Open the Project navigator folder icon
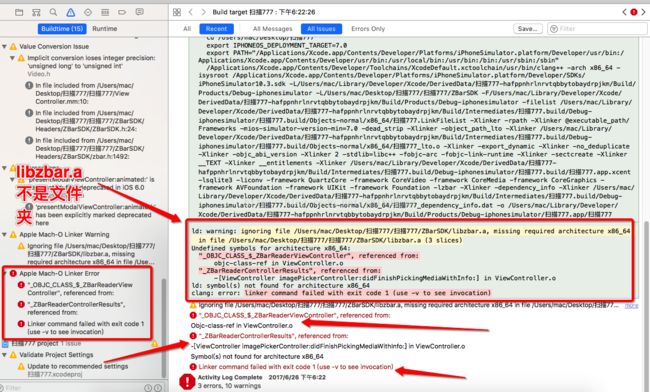 (x=19, y=12)
